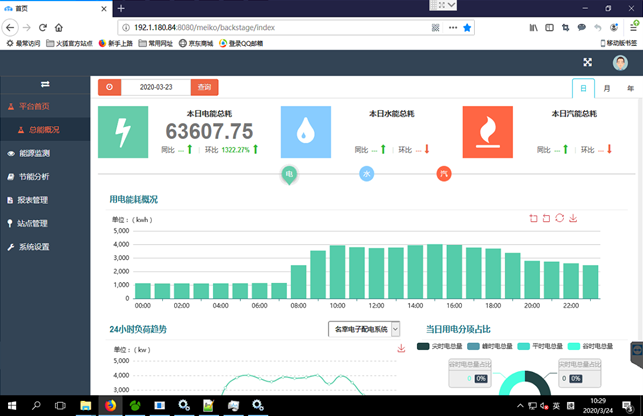Collapse the sidebar with the swap-arrows icon
The height and width of the screenshot is (416, 643).
click(45, 84)
